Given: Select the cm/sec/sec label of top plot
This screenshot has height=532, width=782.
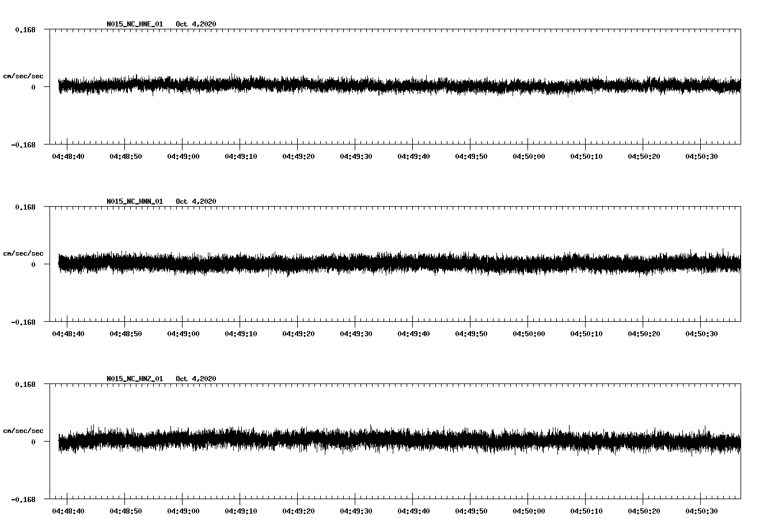Looking at the screenshot, I should pos(23,75).
